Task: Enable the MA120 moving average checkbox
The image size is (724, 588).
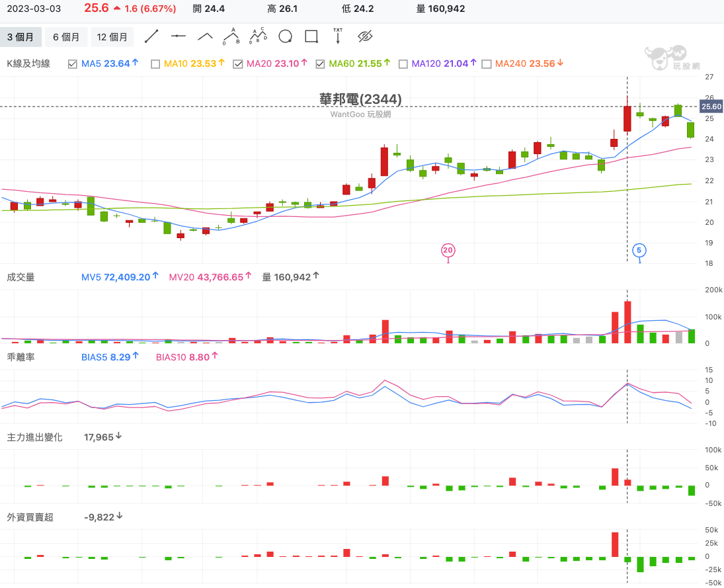Action: [403, 64]
